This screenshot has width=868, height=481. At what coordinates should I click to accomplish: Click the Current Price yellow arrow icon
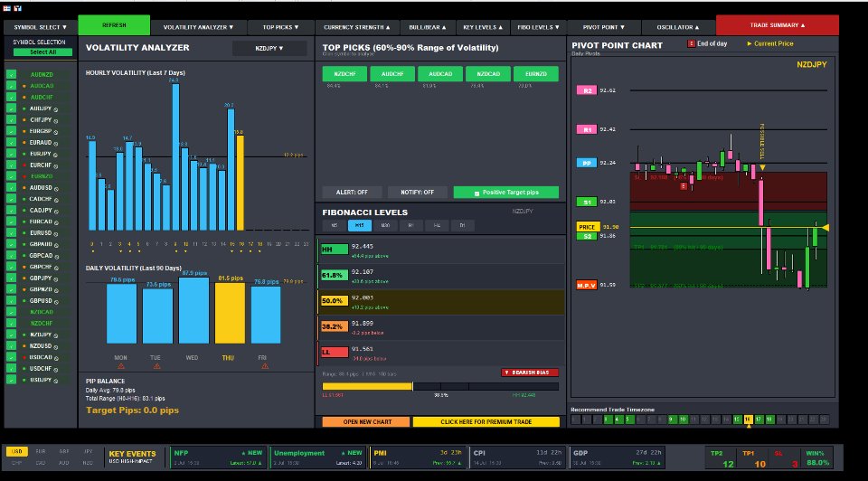(x=750, y=43)
